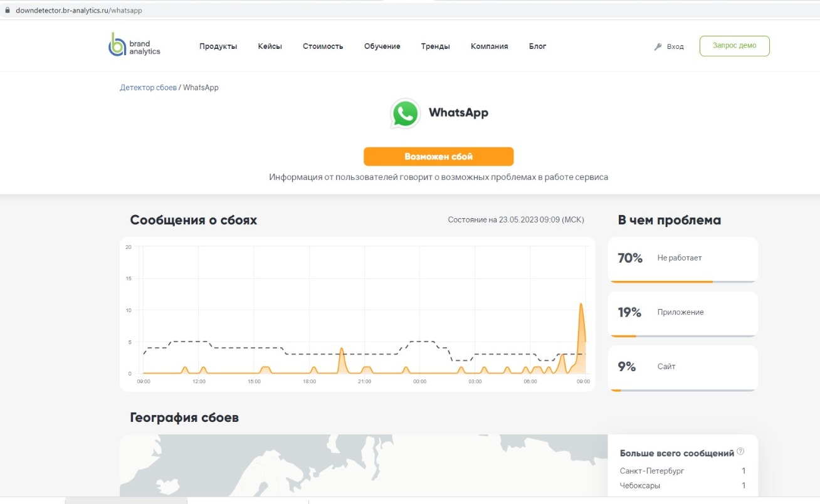The image size is (820, 504).
Task: Click the orange Возможен сбой status button
Action: (x=439, y=157)
